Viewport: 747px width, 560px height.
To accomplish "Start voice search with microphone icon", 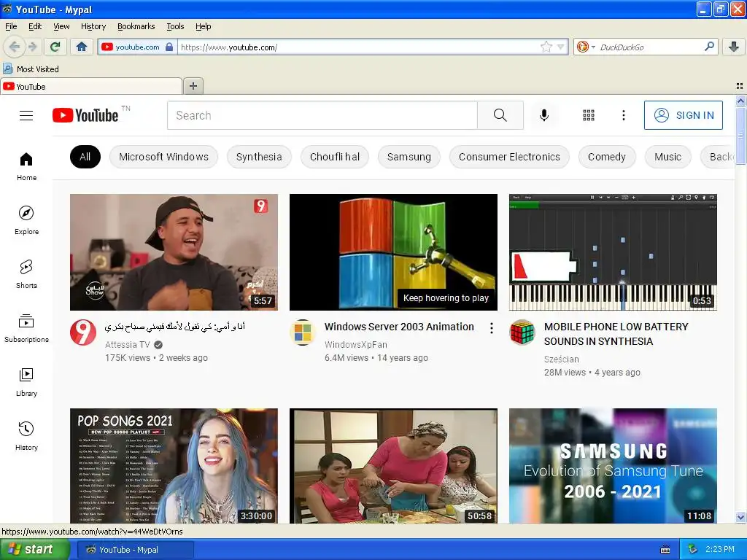I will (544, 115).
